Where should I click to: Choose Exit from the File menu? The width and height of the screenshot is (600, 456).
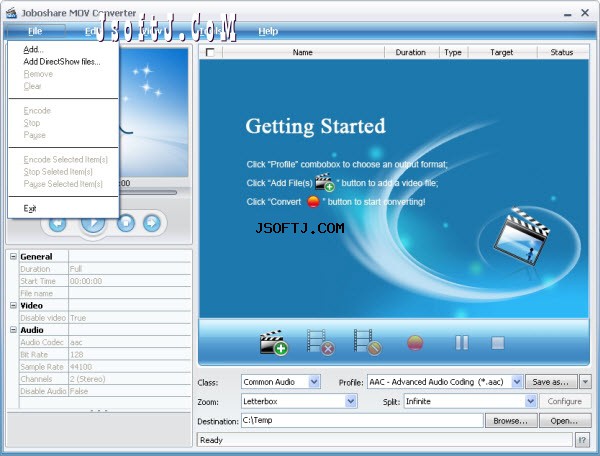(x=30, y=208)
